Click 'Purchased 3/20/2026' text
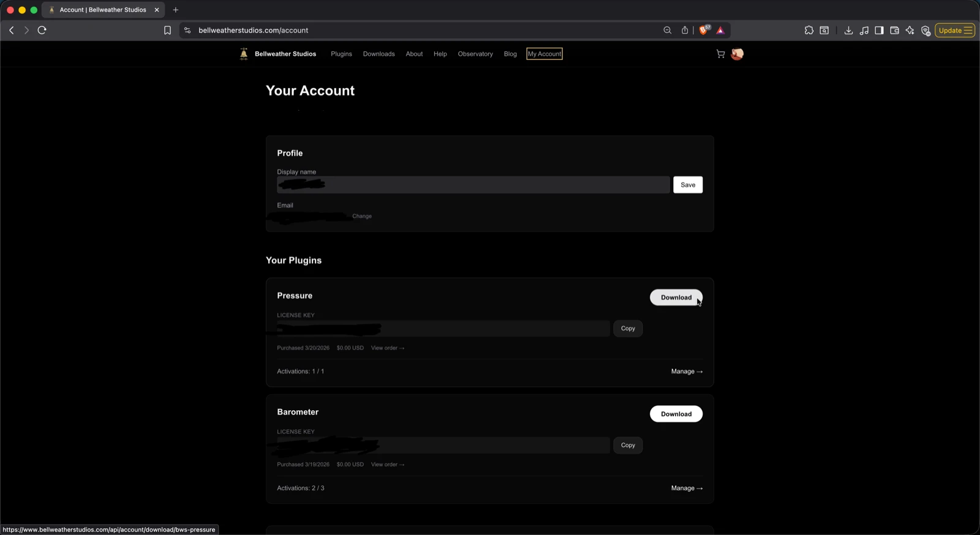Viewport: 980px width, 535px height. point(303,348)
